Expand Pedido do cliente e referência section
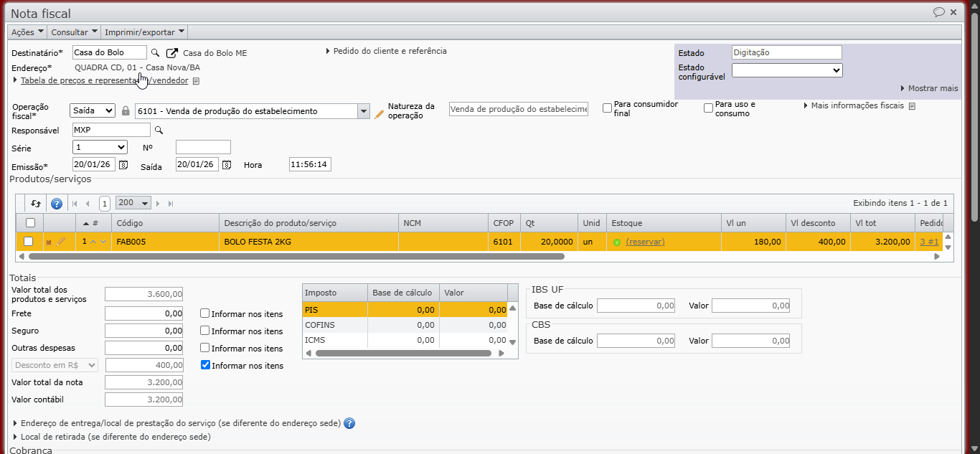The height and width of the screenshot is (454, 980). (x=386, y=51)
